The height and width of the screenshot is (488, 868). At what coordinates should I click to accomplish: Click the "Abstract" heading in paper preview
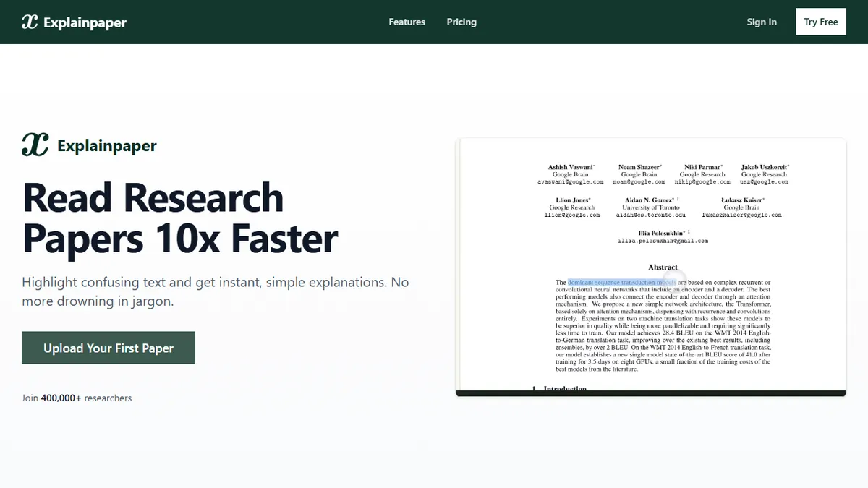point(663,267)
